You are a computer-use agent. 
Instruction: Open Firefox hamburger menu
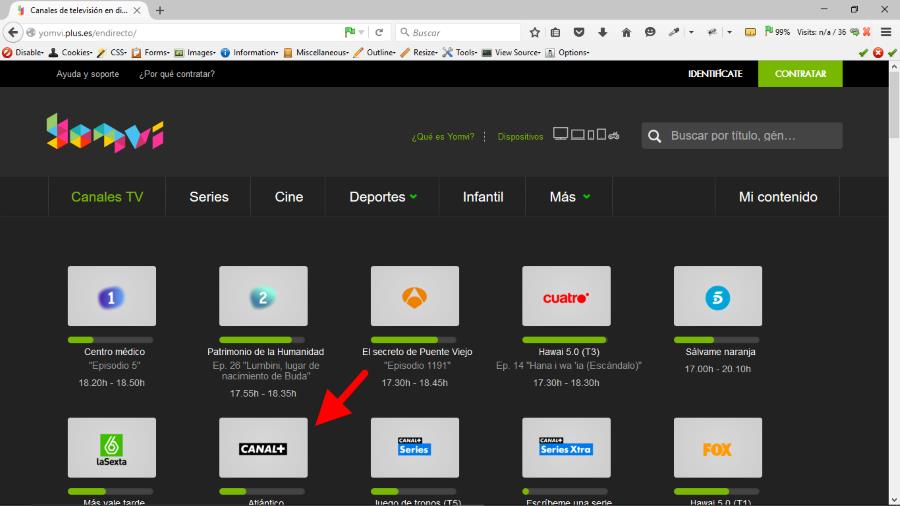pos(886,32)
